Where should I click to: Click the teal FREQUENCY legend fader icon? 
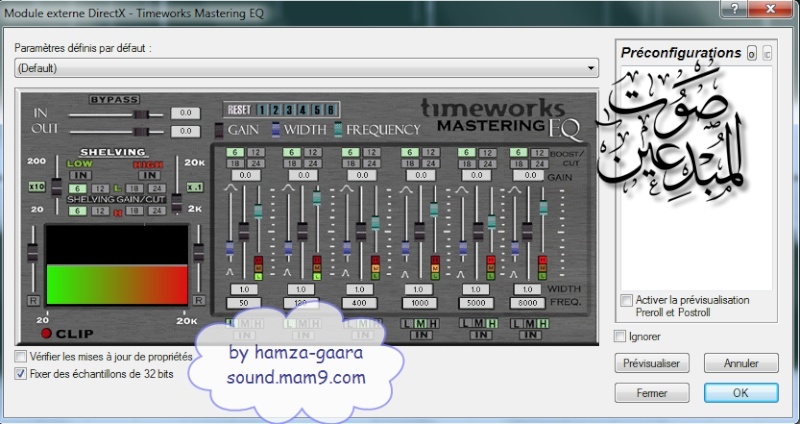tap(338, 130)
